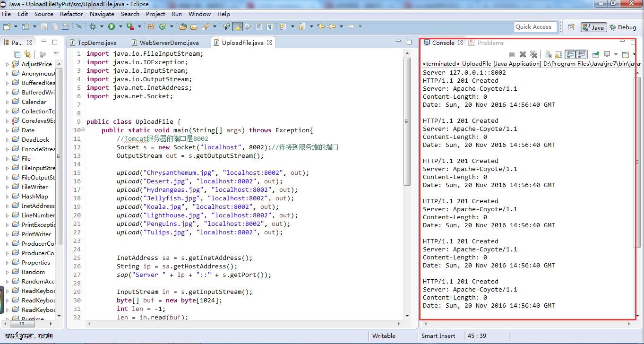The image size is (644, 344).
Task: Minimize the editor area
Action: 397,42
